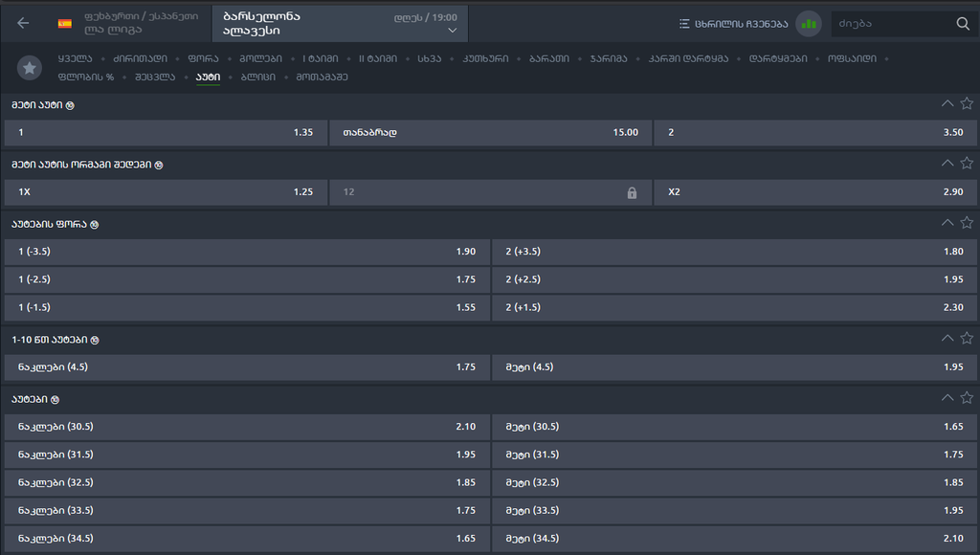Open the table view list icon

point(684,24)
